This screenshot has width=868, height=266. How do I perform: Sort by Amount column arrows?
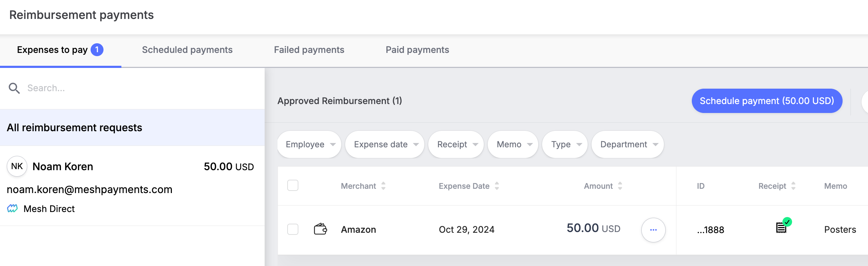point(620,186)
